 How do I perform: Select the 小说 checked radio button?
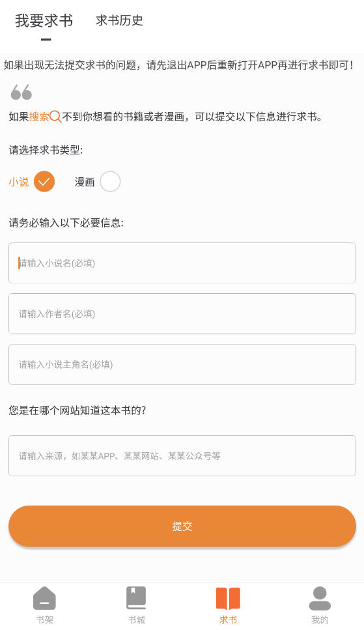44,182
